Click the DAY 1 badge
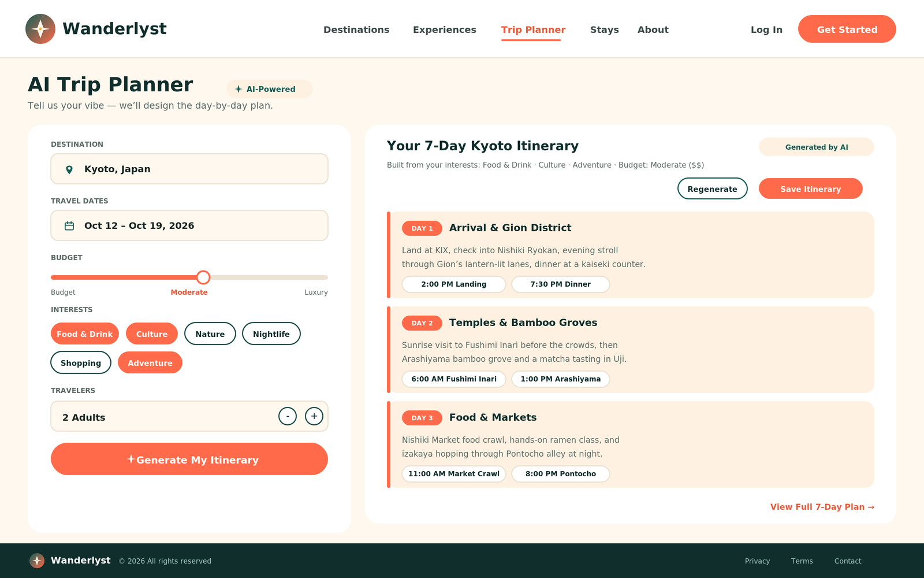The height and width of the screenshot is (578, 924). coord(422,228)
